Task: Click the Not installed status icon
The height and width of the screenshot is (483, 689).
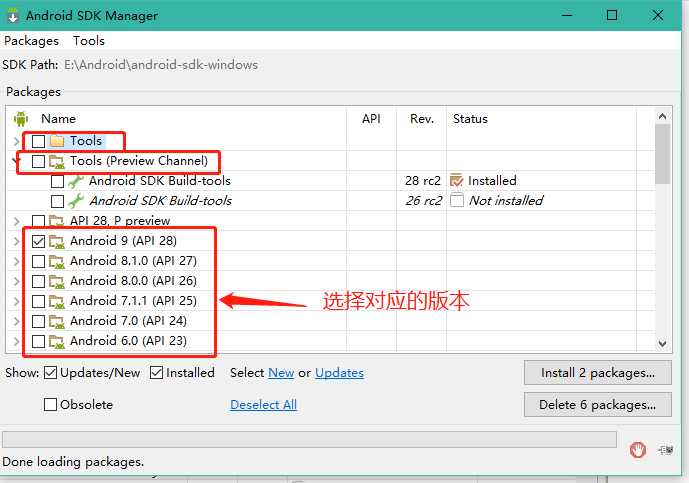Action: (x=457, y=200)
